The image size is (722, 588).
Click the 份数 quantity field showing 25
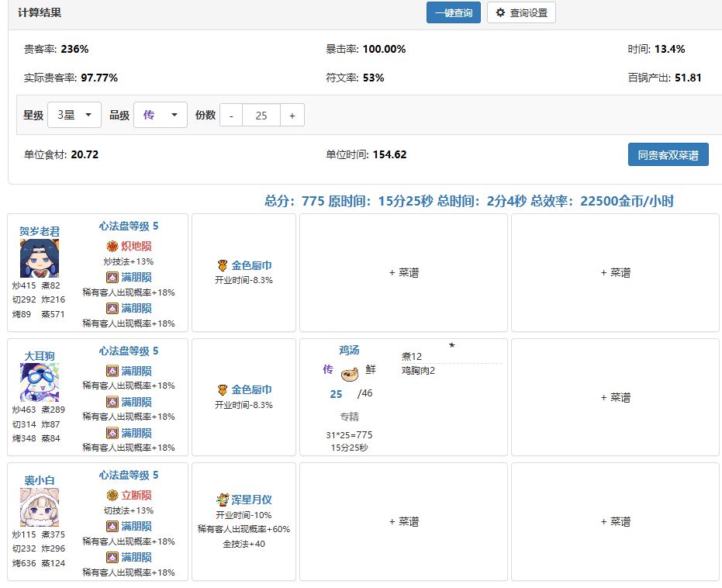pyautogui.click(x=261, y=115)
